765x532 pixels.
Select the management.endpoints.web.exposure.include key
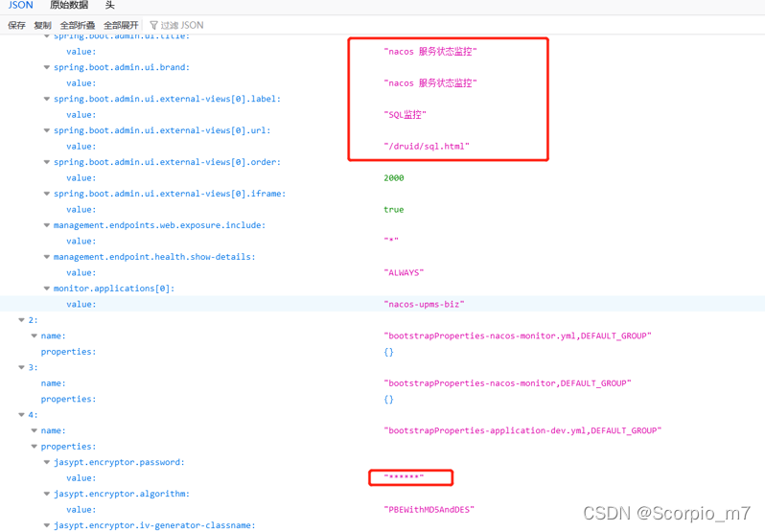[x=159, y=225]
